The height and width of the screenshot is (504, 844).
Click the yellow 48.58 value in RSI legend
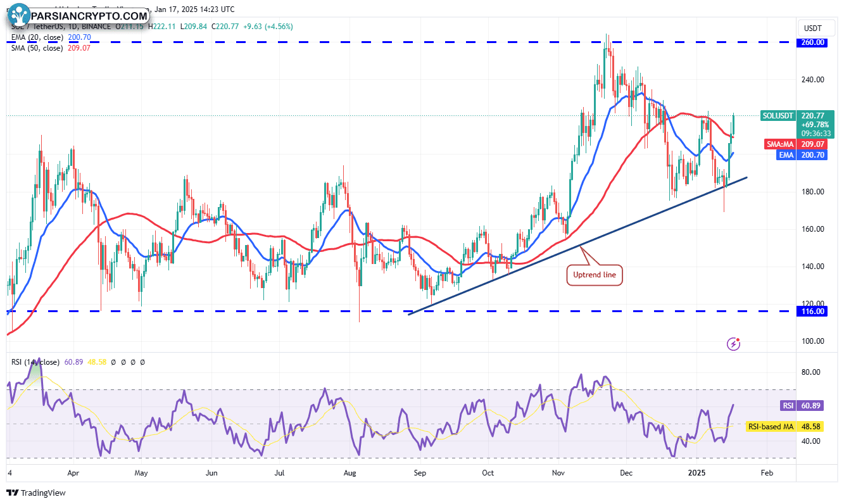click(97, 362)
